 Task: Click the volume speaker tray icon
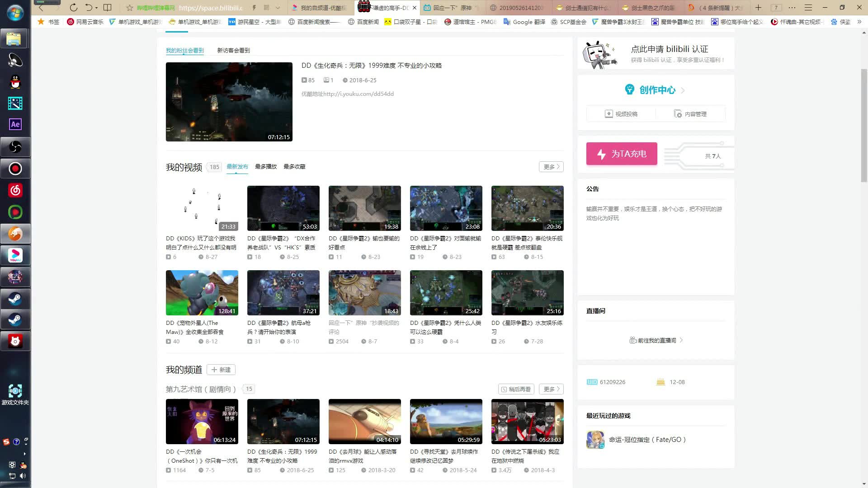23,476
